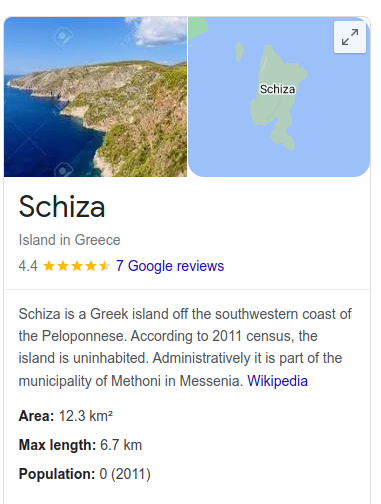Click the 0 (2011) population value
Viewport: 381px width, 504px height.
click(125, 474)
